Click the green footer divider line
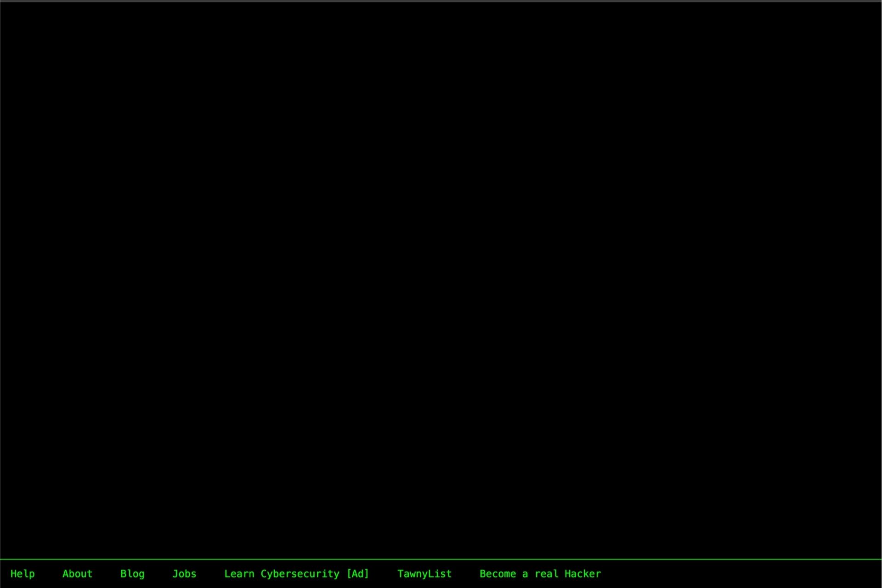Screen dimensions: 882x588 [441, 559]
